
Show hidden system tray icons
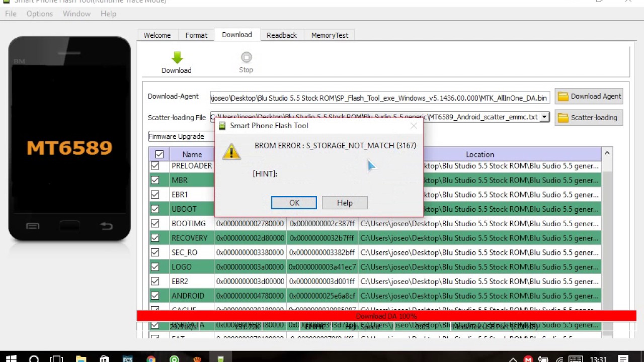click(x=513, y=359)
